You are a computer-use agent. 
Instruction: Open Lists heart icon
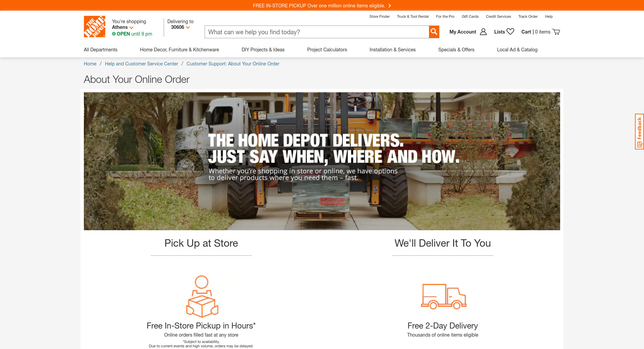(511, 32)
